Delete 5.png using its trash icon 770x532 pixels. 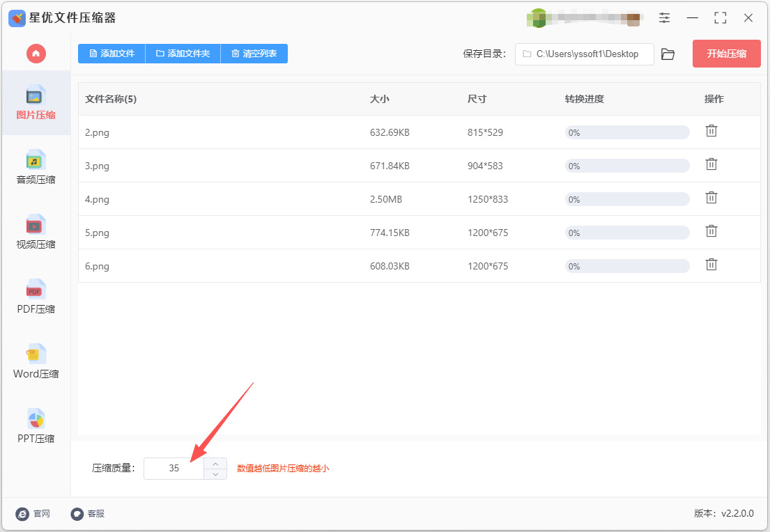click(711, 231)
